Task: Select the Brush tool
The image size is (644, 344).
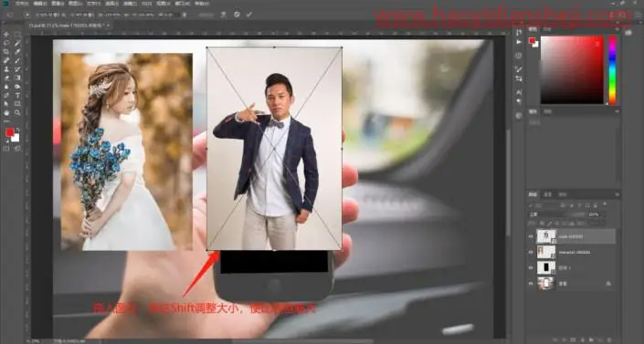Action: point(17,60)
